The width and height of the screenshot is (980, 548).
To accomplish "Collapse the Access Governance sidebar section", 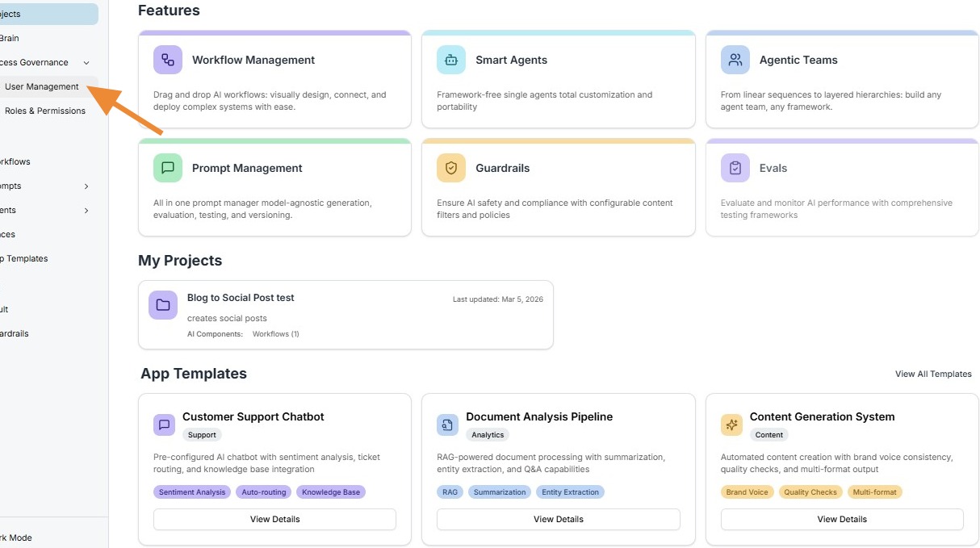I will [86, 63].
